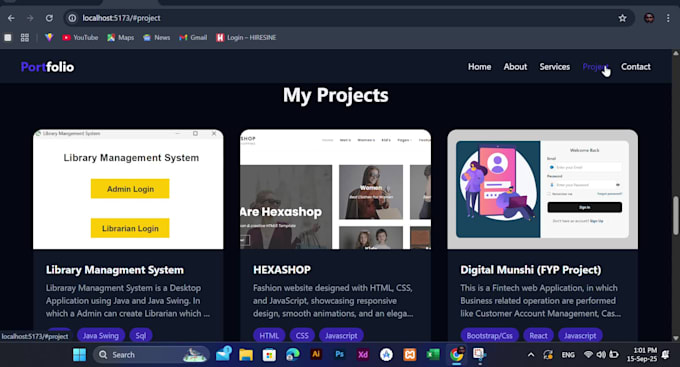The image size is (680, 367).
Task: Click the Sql tag
Action: [x=141, y=335]
